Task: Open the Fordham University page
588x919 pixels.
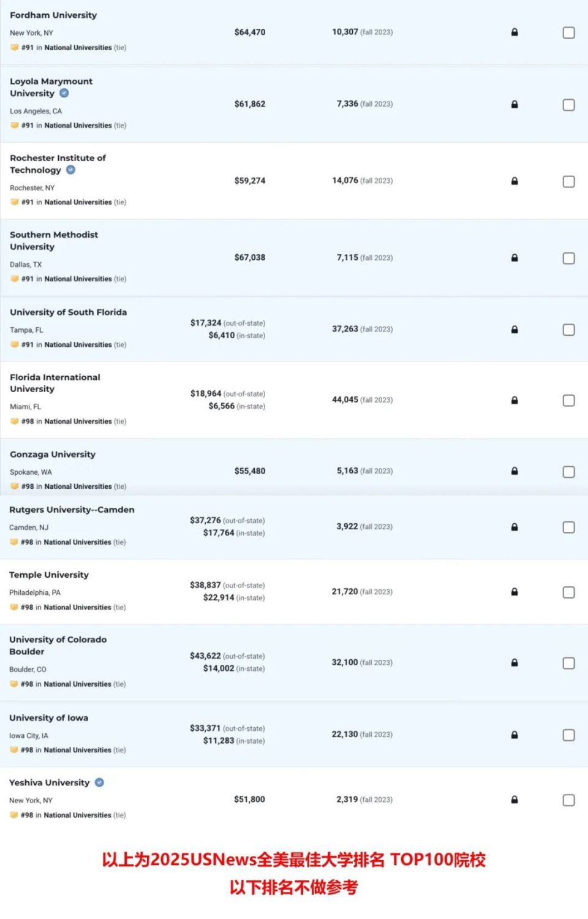Action: pyautogui.click(x=53, y=15)
